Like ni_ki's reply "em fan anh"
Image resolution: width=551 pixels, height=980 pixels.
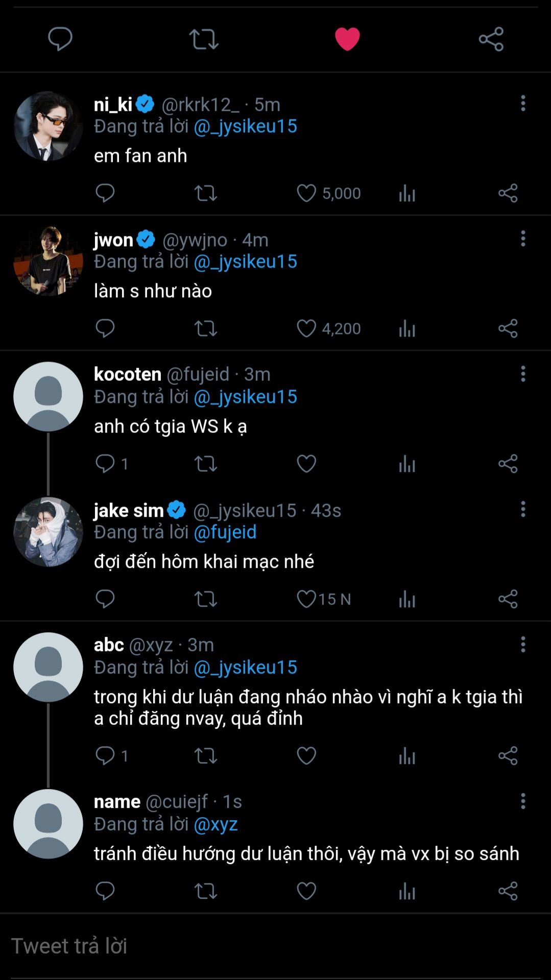pyautogui.click(x=306, y=193)
